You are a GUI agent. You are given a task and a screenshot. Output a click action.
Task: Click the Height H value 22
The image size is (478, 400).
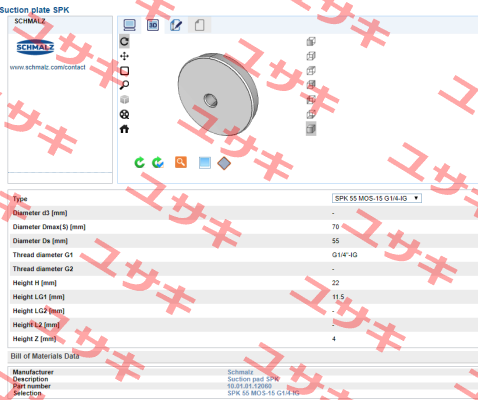335,283
